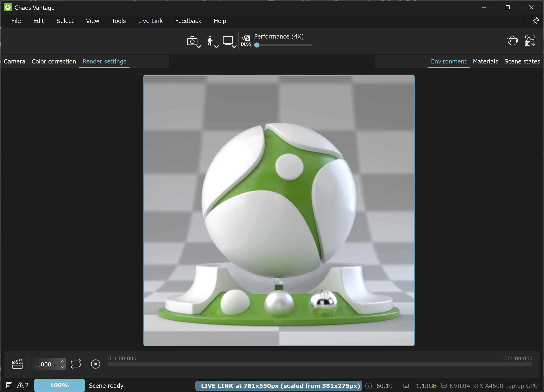The image size is (544, 392).
Task: Open the Select menu
Action: pos(65,21)
